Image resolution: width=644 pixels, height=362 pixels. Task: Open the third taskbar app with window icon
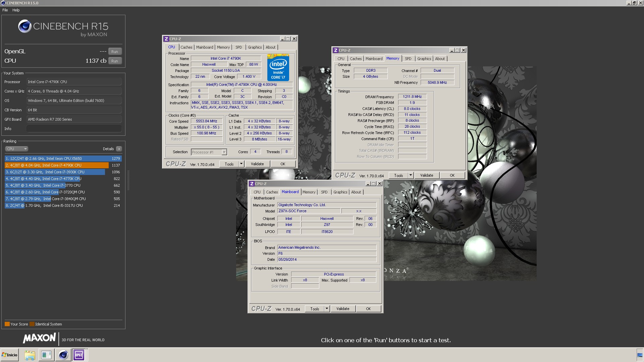pos(46,355)
